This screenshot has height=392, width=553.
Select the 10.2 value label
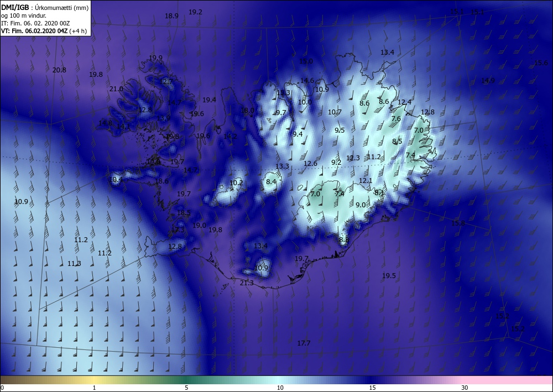coord(236,182)
